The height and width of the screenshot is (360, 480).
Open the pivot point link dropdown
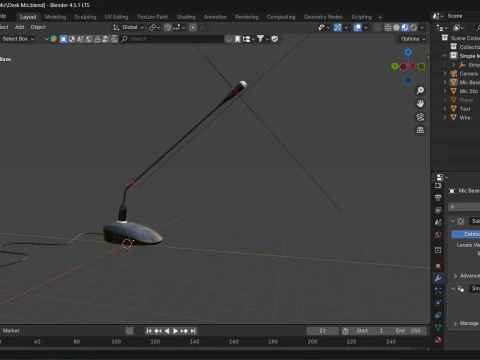pyautogui.click(x=154, y=27)
